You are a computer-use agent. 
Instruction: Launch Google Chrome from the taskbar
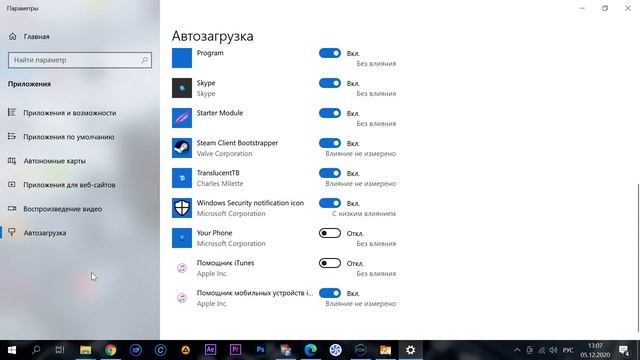110,350
